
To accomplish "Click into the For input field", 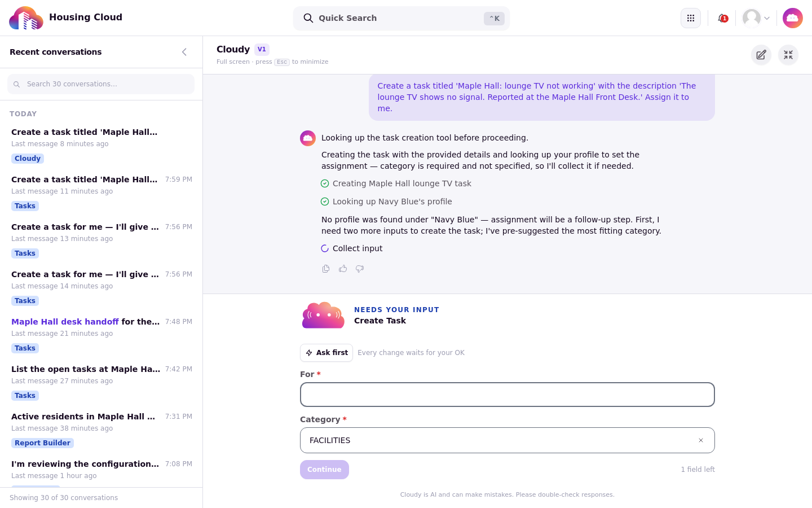I will point(507,395).
